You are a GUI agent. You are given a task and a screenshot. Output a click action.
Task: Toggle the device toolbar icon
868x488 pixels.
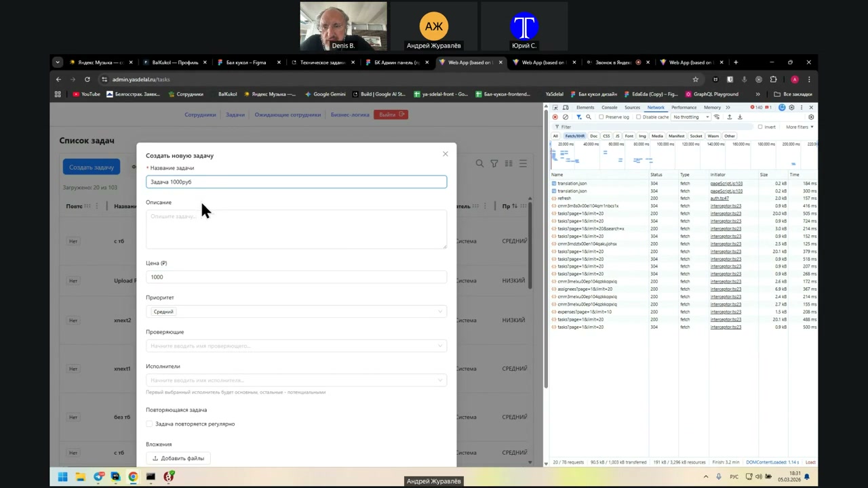[x=566, y=108]
